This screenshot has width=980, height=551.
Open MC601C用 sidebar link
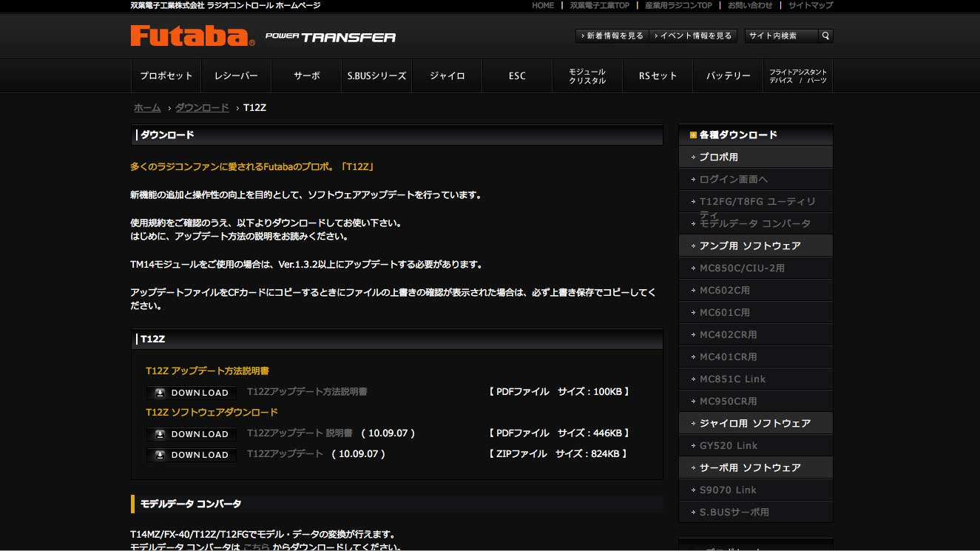click(755, 312)
